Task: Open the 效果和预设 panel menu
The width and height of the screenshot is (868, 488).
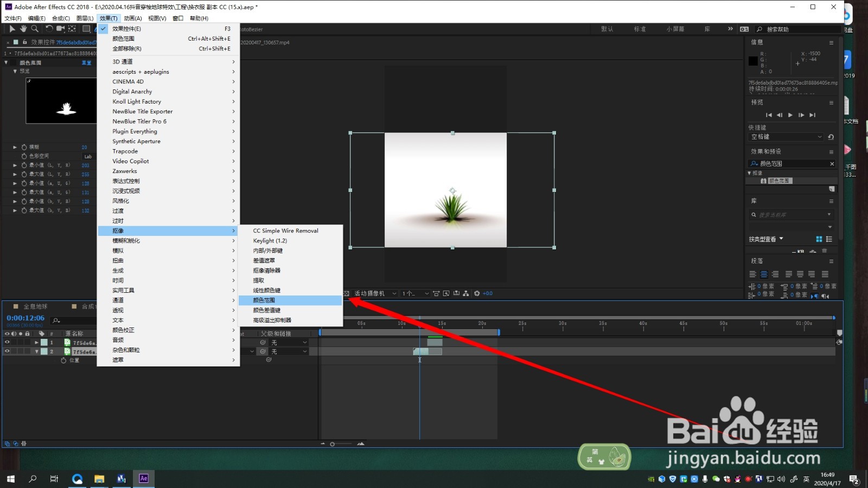Action: pyautogui.click(x=831, y=152)
